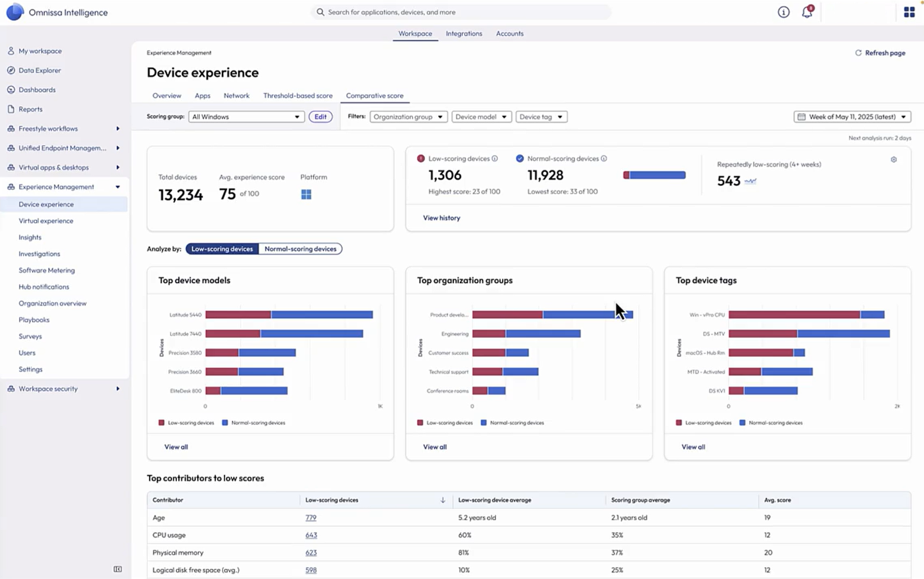Expand Freestyle workflows submenu arrow
Screen dimensions: 924x579
[118, 128]
